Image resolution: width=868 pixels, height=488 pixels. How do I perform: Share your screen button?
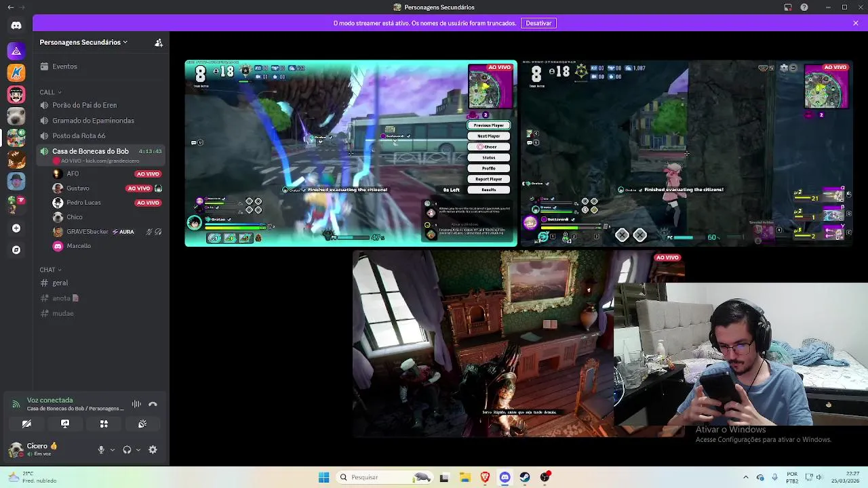click(x=65, y=424)
